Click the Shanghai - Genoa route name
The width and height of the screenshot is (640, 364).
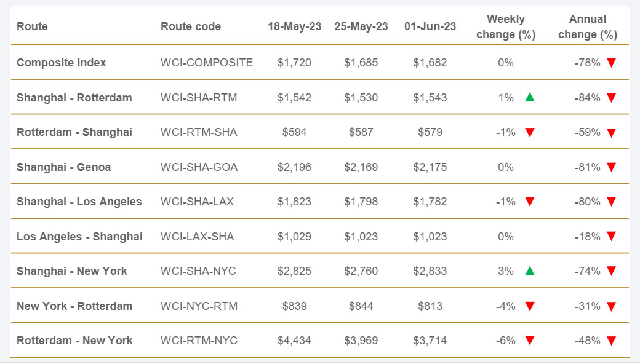tap(64, 167)
